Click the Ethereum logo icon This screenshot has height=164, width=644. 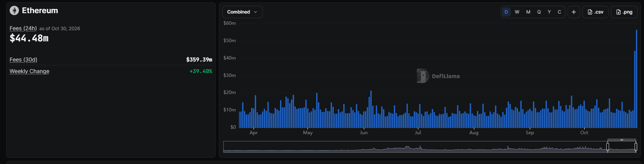(x=14, y=11)
